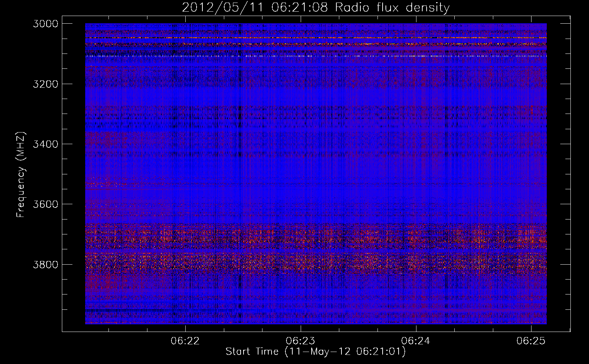Click the 3800 frequency tick label
This screenshot has width=589, height=364.
46,264
